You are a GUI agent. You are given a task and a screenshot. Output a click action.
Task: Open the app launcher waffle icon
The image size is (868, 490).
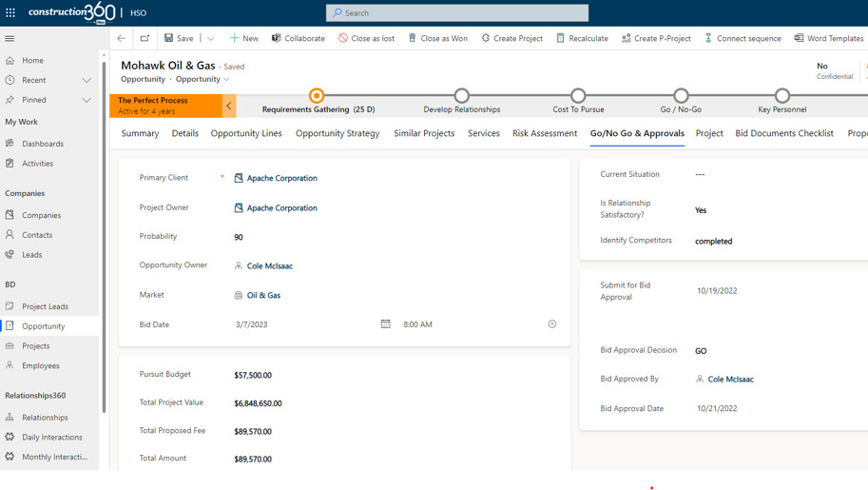click(10, 12)
